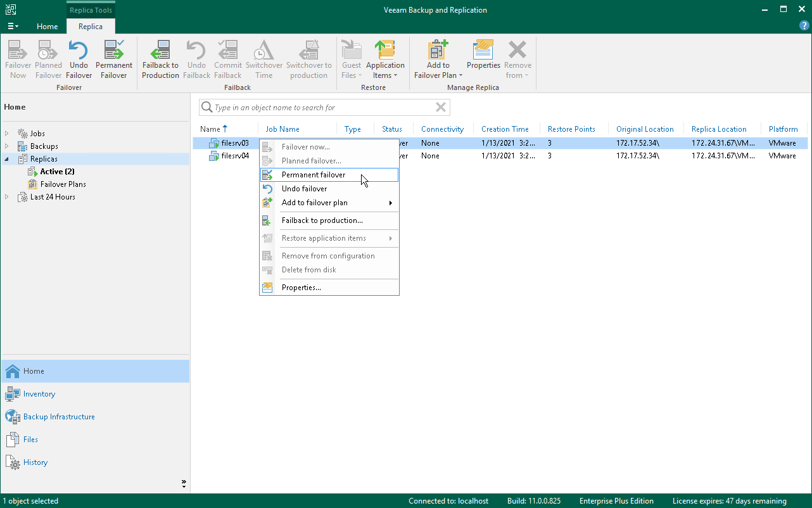The image size is (812, 508).
Task: Sort the list by Creation Time column
Action: pyautogui.click(x=505, y=129)
